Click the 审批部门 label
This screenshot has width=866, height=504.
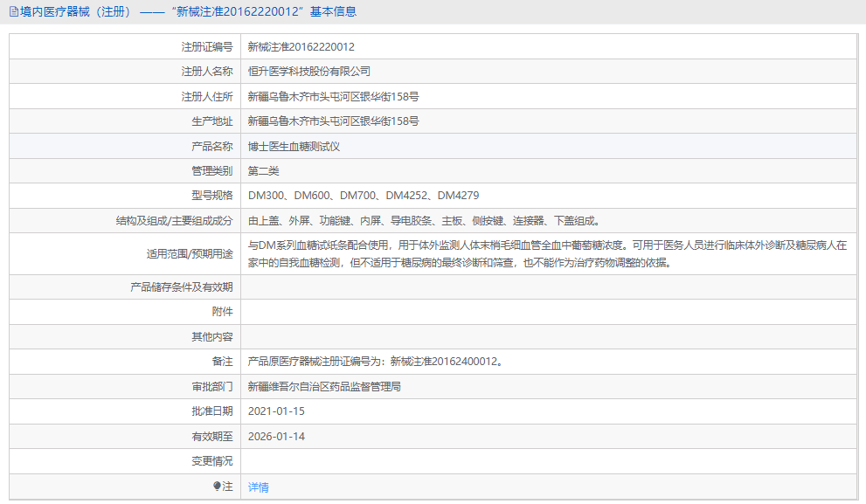[212, 386]
